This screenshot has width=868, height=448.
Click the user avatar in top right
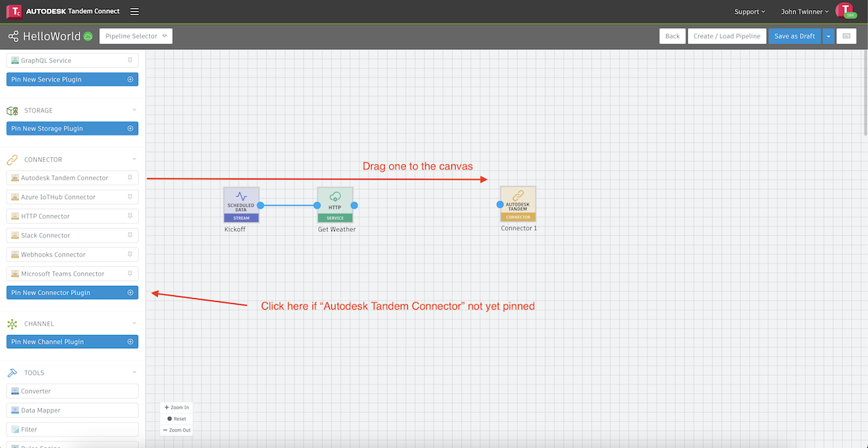(x=845, y=10)
